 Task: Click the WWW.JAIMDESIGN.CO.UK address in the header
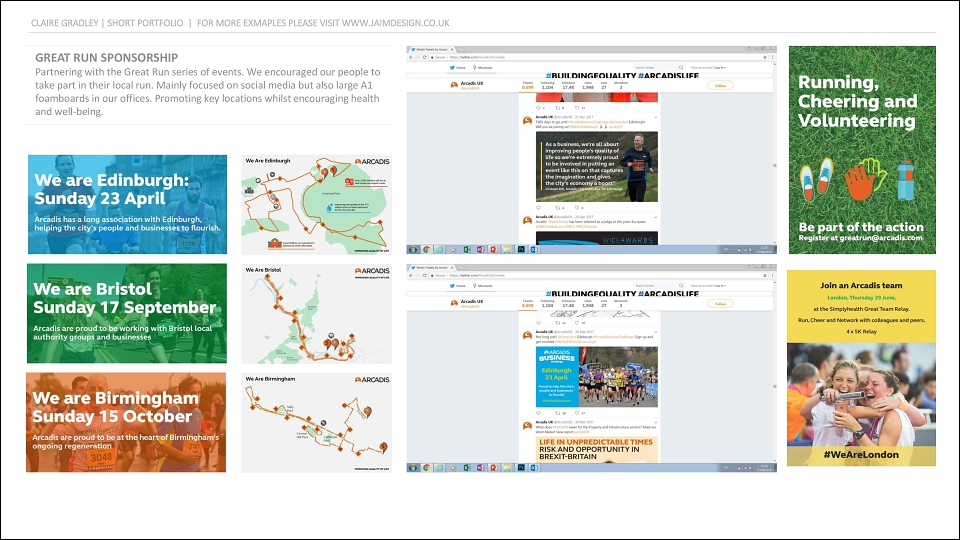396,23
